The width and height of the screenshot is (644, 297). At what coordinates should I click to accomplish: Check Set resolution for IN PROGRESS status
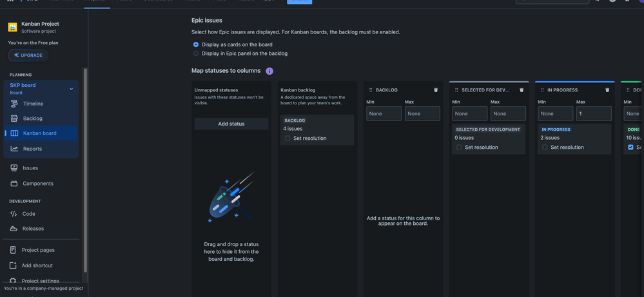click(545, 148)
